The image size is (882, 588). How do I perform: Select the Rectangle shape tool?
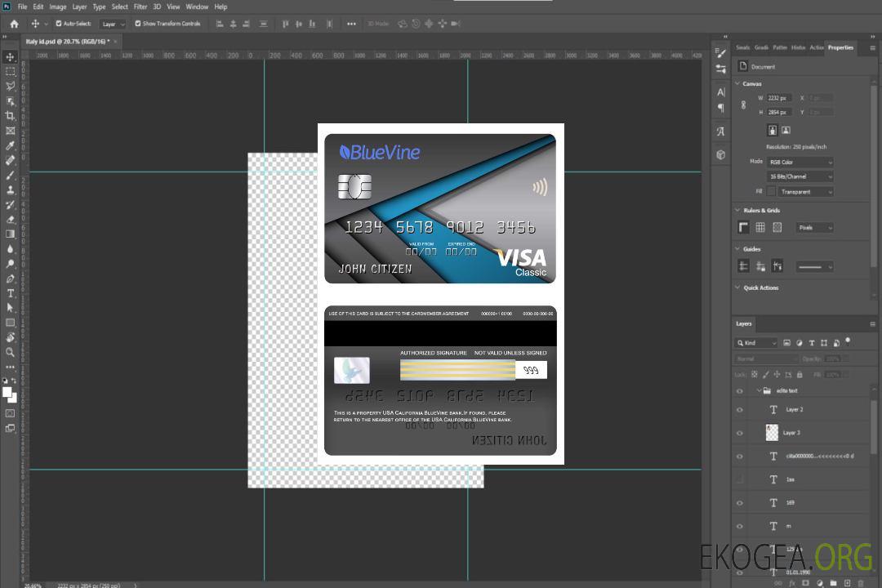[10, 323]
